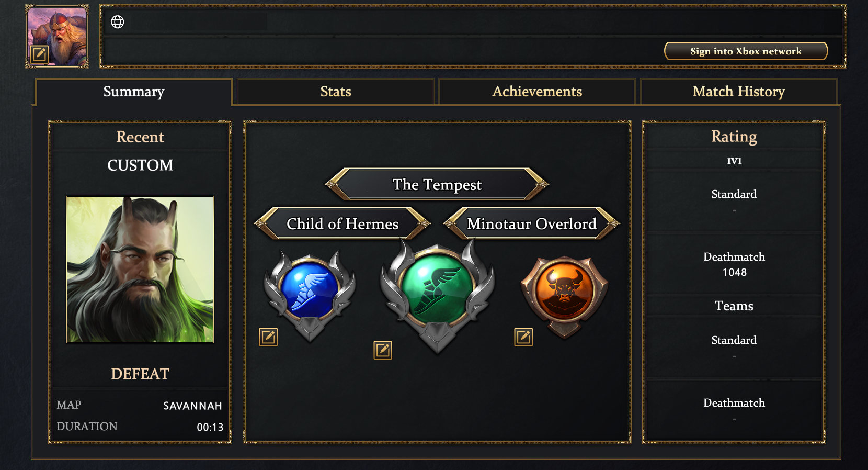Image resolution: width=868 pixels, height=470 pixels.
Task: Click the Child of Hermes banner
Action: click(x=342, y=224)
